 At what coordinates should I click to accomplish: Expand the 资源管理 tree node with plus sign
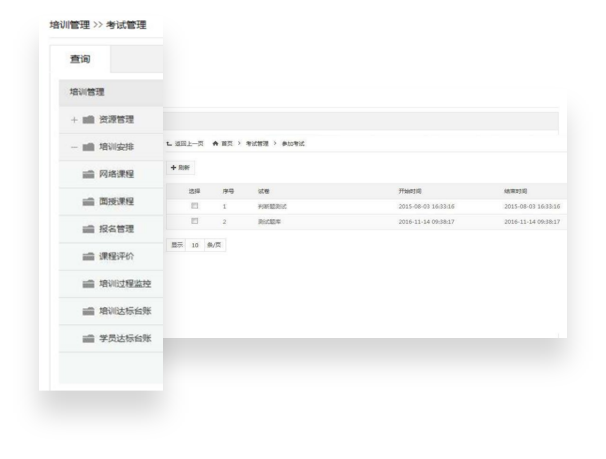click(74, 120)
